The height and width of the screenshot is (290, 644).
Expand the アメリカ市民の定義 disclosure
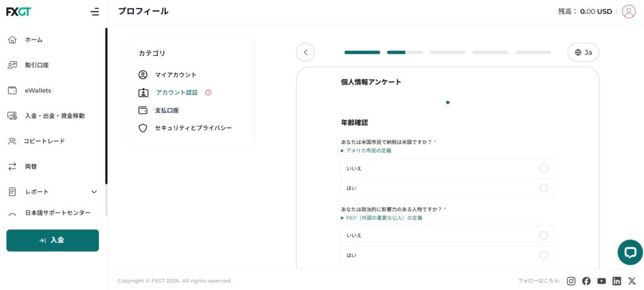point(367,151)
